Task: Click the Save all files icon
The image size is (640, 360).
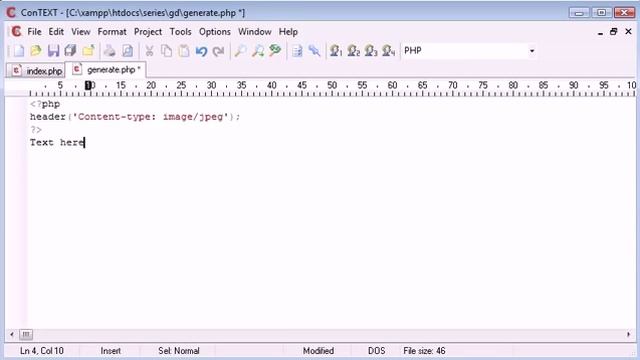Action: pos(71,51)
